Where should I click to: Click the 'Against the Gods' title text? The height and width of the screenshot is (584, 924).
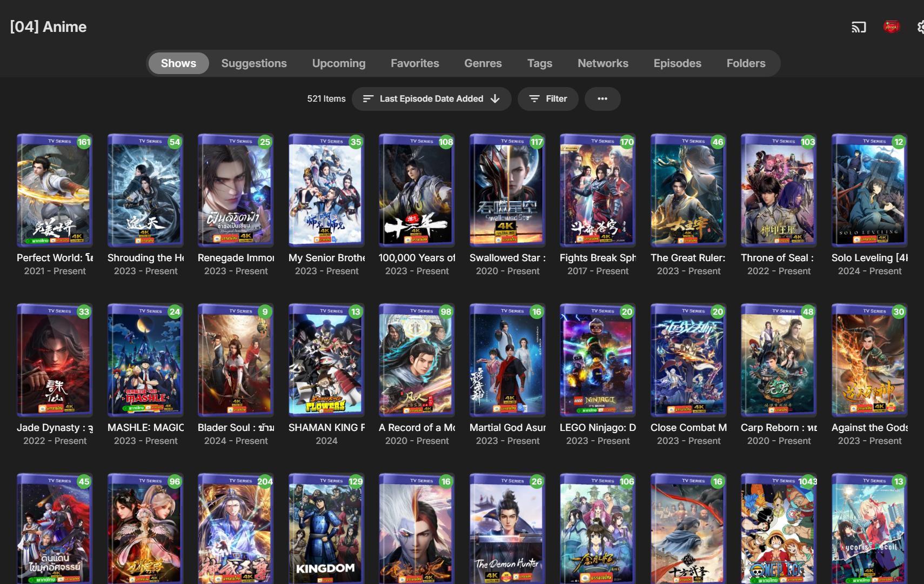pos(869,428)
